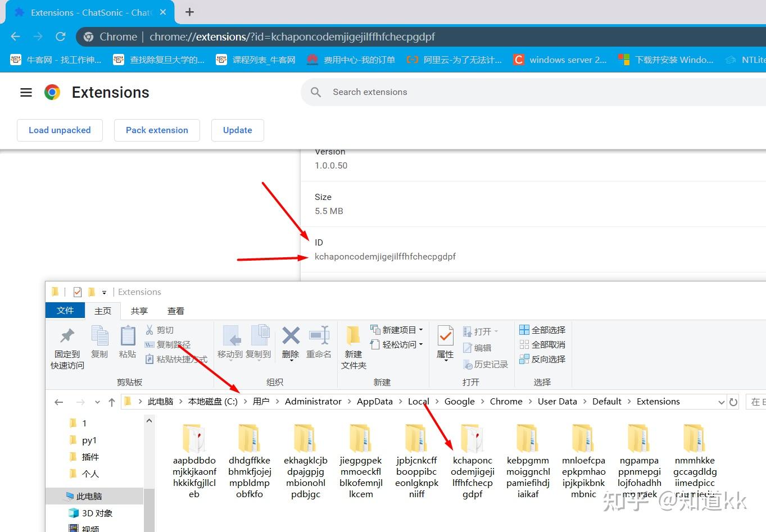The width and height of the screenshot is (766, 532).
Task: Click the Chrome logo beside Extensions title
Action: pos(52,92)
